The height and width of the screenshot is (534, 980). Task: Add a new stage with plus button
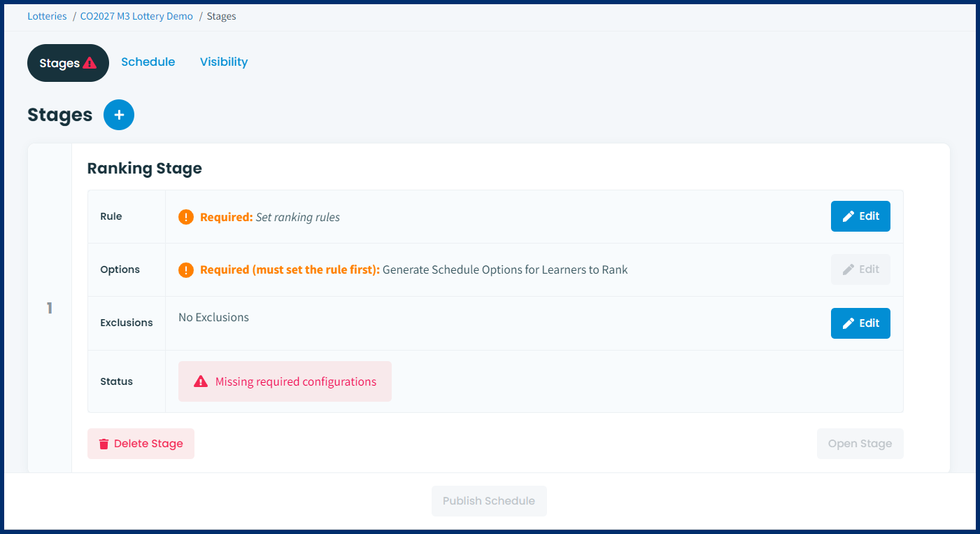tap(119, 115)
